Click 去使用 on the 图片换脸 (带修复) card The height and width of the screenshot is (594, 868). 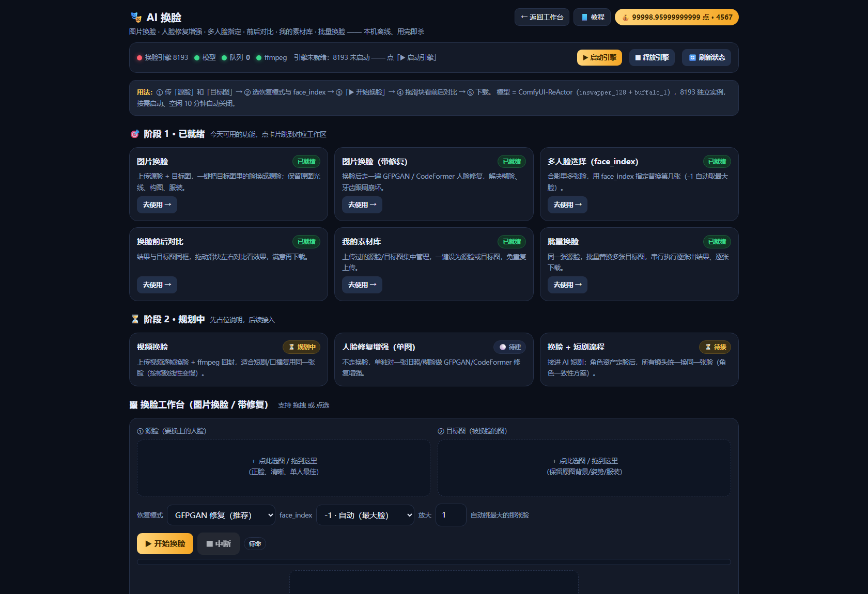click(362, 205)
